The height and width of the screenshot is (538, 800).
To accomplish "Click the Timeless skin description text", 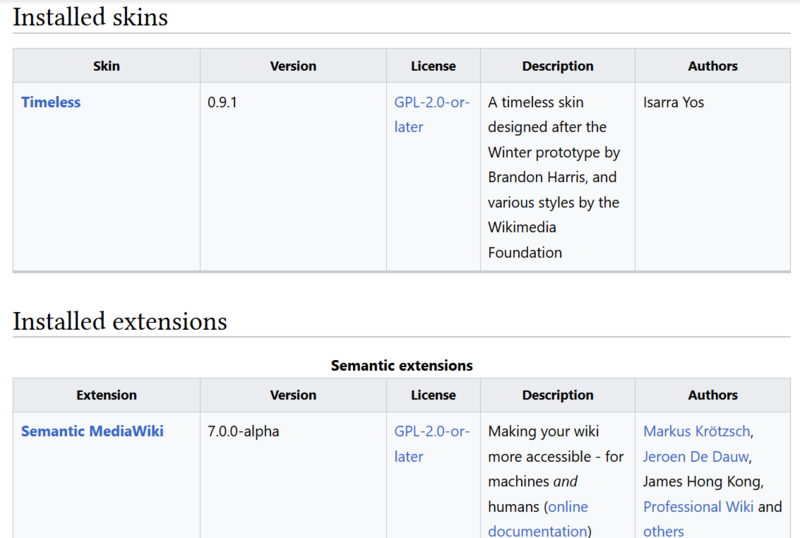I will click(x=554, y=177).
